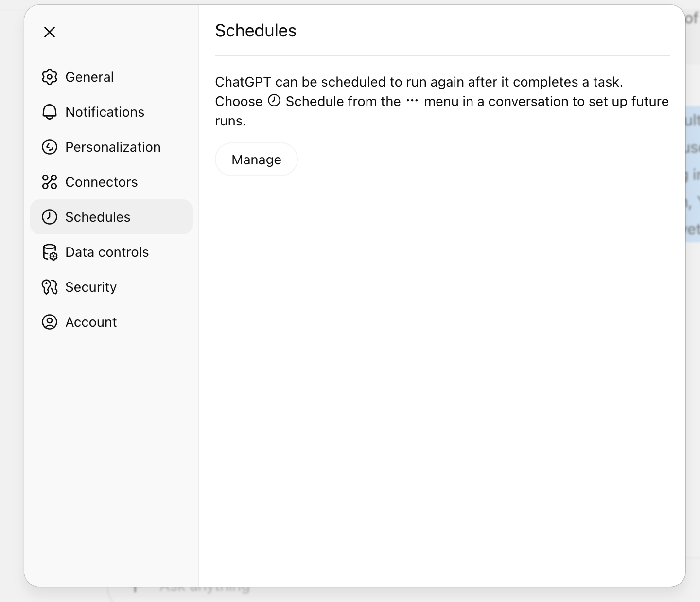Open the Security text label
Viewport: 700px width, 602px height.
coord(91,287)
